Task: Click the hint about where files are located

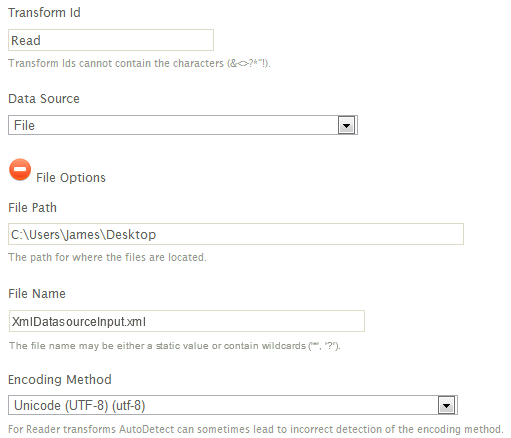Action: [x=107, y=257]
